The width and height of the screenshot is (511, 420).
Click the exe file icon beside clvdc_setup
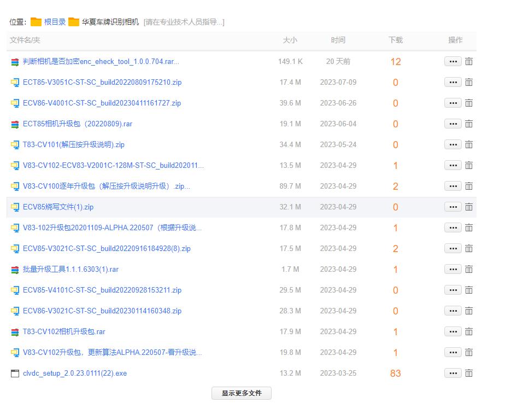tap(15, 374)
